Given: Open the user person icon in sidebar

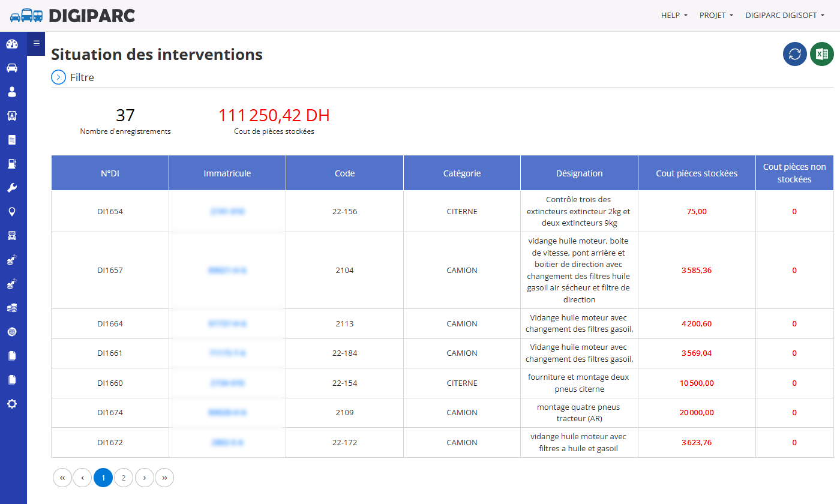Looking at the screenshot, I should coord(12,92).
